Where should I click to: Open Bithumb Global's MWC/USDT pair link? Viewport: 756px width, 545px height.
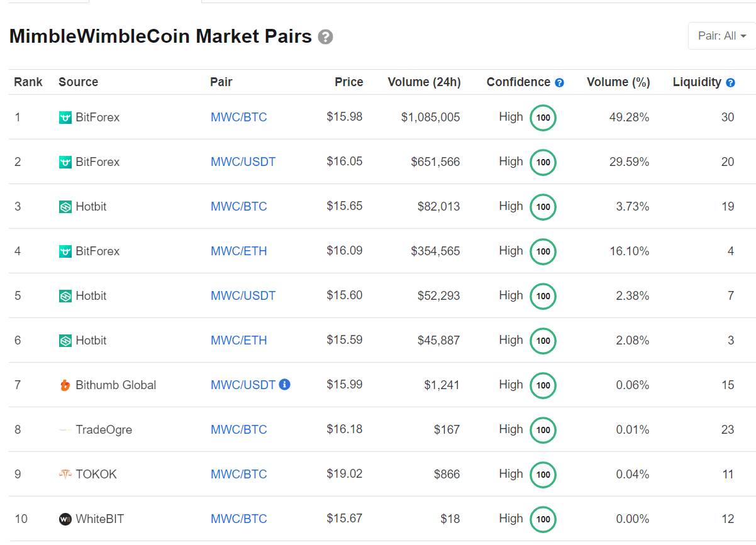click(243, 385)
